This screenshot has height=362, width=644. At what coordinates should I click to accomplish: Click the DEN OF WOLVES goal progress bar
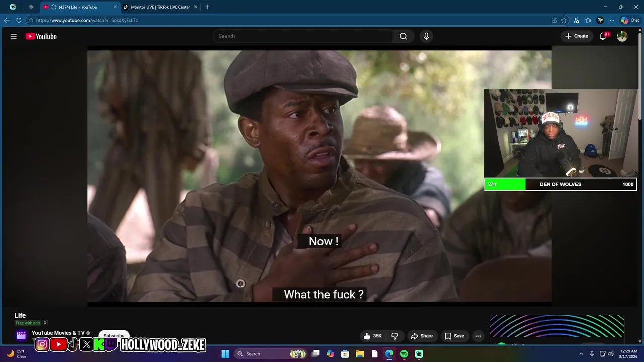[560, 184]
